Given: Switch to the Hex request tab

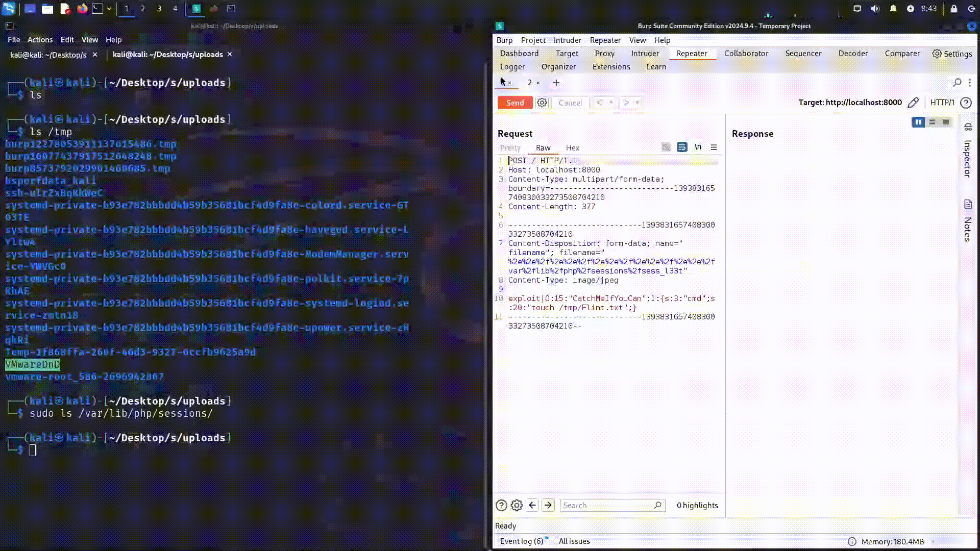Looking at the screenshot, I should pos(572,148).
